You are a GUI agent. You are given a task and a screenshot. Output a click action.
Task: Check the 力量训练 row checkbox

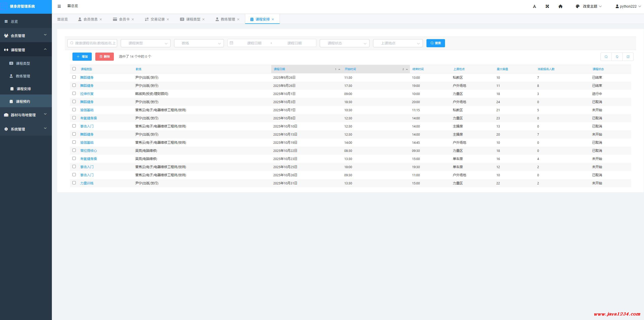[x=74, y=183]
